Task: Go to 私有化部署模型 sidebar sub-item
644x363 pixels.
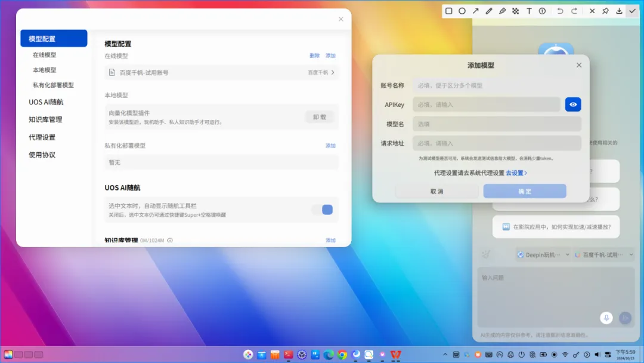Action: click(x=53, y=85)
